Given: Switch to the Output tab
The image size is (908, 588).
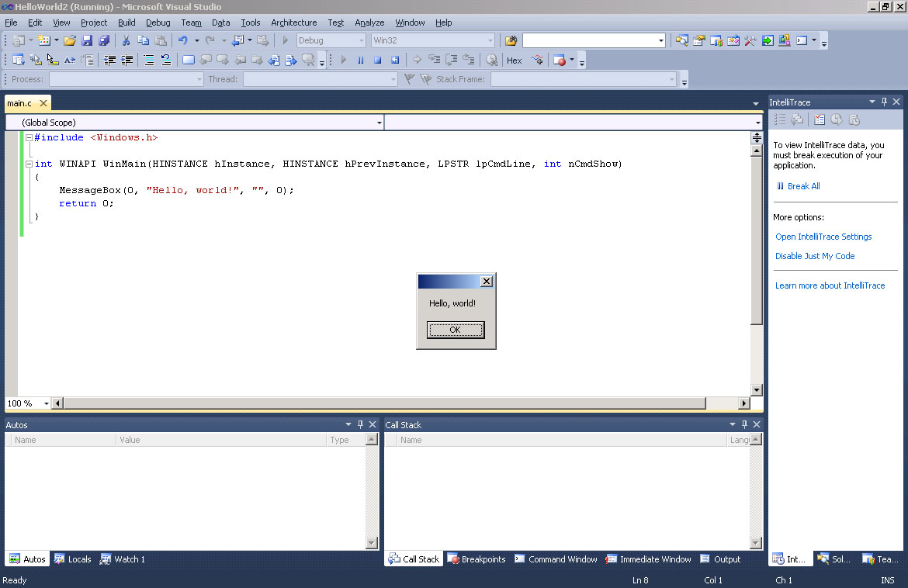Looking at the screenshot, I should 720,559.
